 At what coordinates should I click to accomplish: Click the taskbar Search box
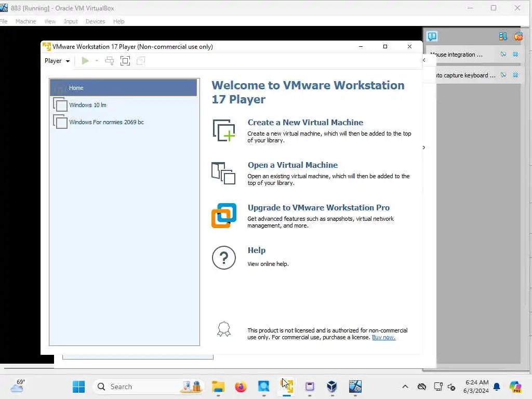click(x=149, y=387)
